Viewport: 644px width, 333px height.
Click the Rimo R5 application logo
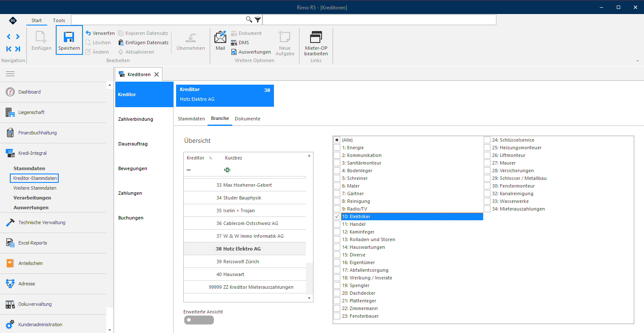point(13,20)
